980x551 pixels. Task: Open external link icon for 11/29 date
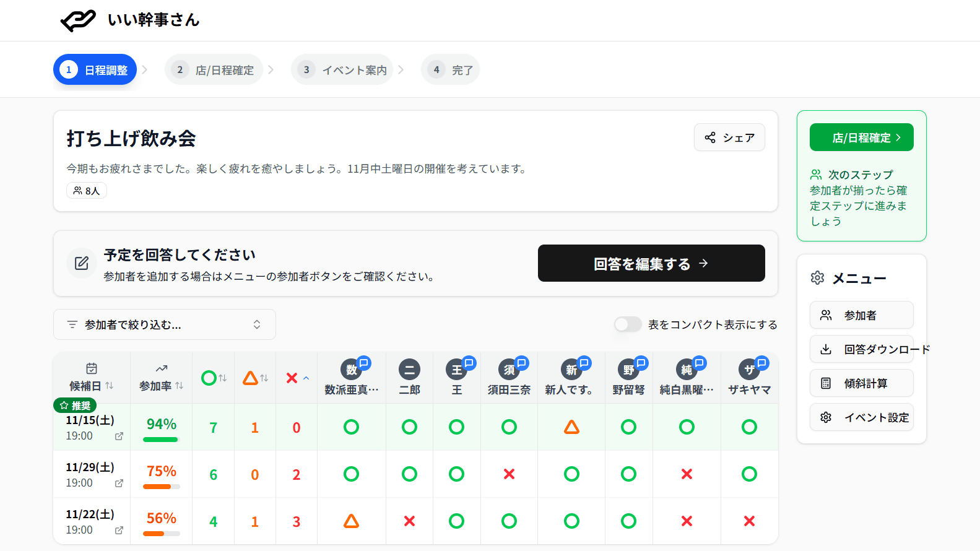click(119, 484)
